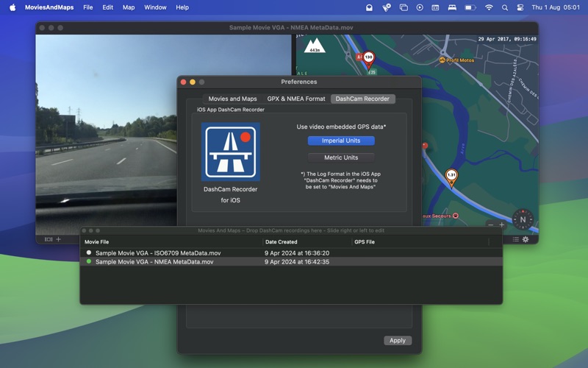Click the orange 1.31 marker pin on the map
This screenshot has height=368, width=588.
(x=451, y=177)
